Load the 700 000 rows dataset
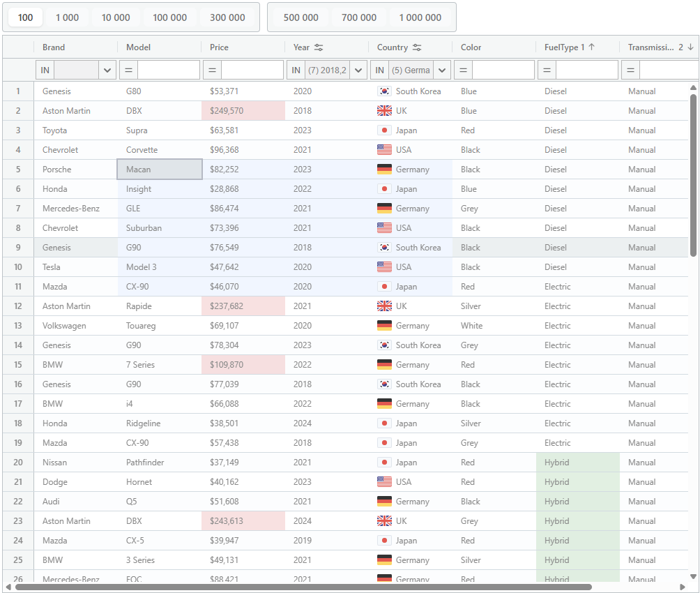Screen dimensions: 700x593 359,17
